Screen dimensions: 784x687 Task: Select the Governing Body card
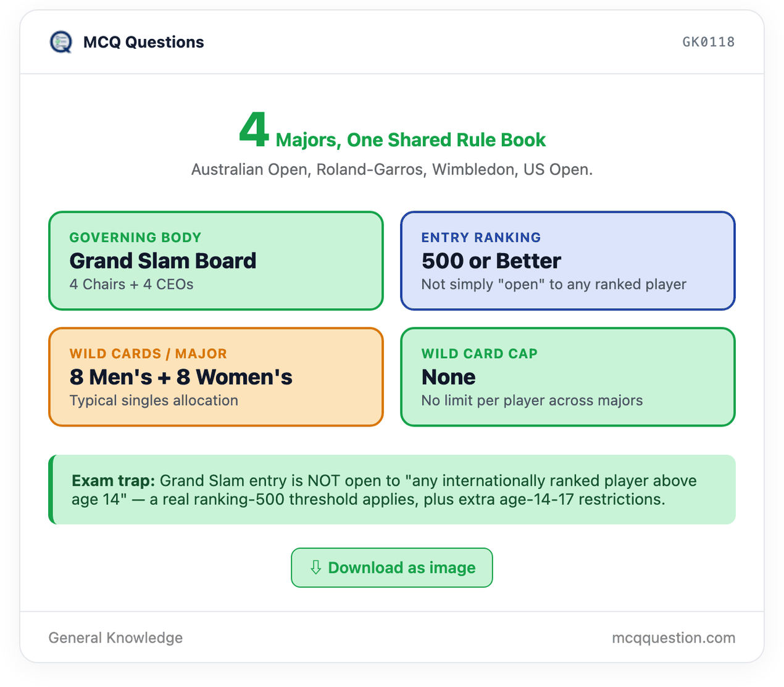click(x=216, y=260)
